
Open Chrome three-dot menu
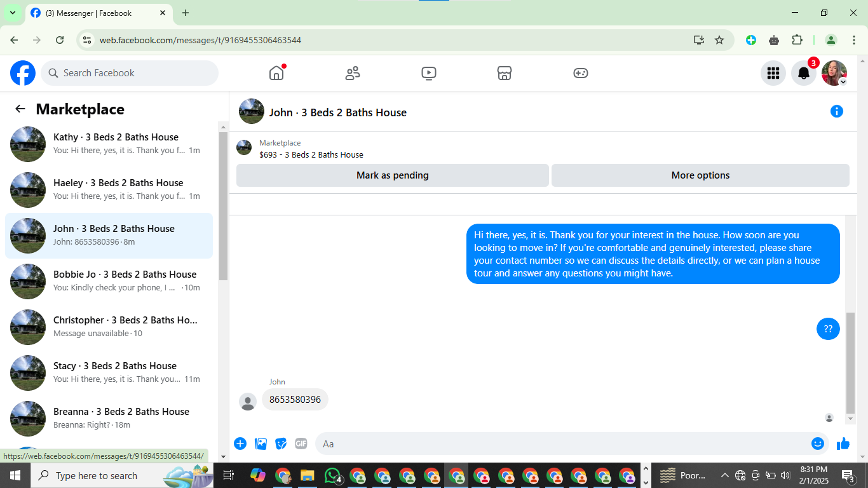click(x=853, y=40)
